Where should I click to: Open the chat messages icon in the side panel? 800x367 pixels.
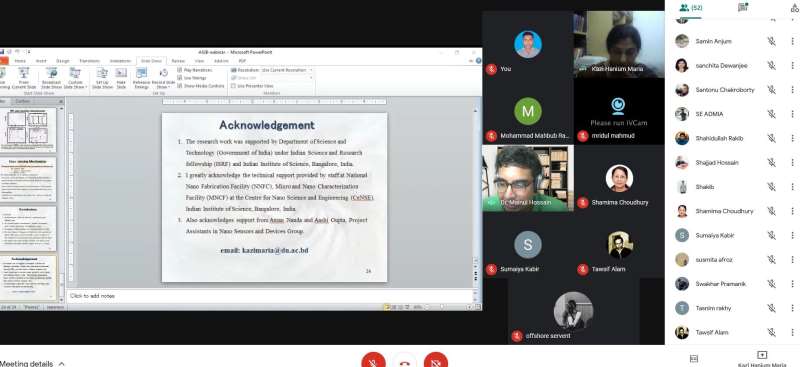[x=743, y=7]
